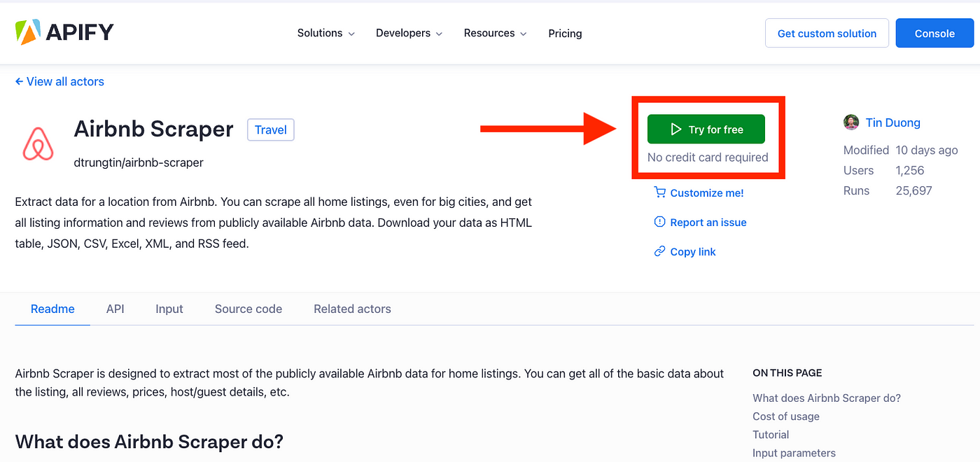Expand the Solutions dropdown menu
The width and height of the screenshot is (980, 462).
(325, 33)
